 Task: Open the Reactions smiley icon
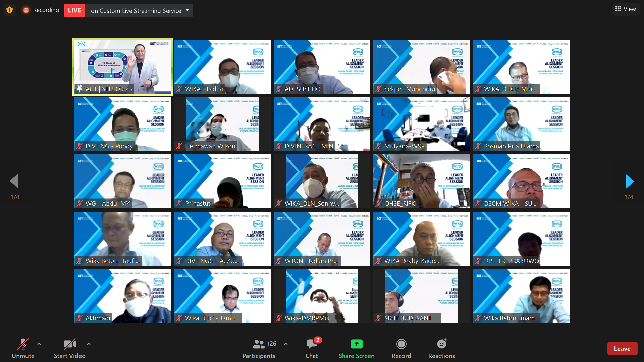tap(441, 344)
